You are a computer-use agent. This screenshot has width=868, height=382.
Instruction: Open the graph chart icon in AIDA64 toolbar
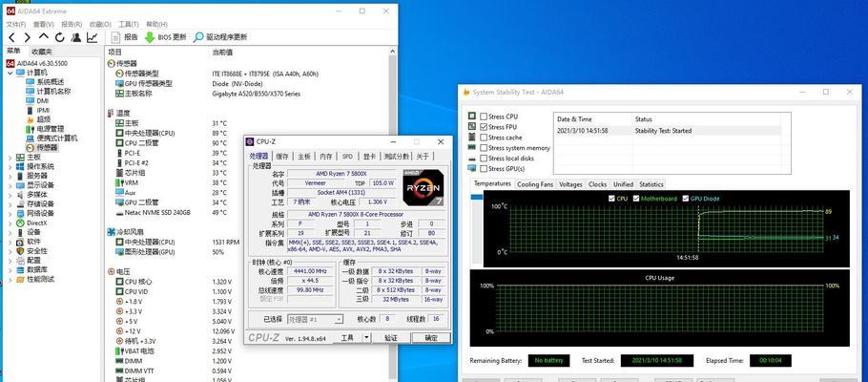92,37
